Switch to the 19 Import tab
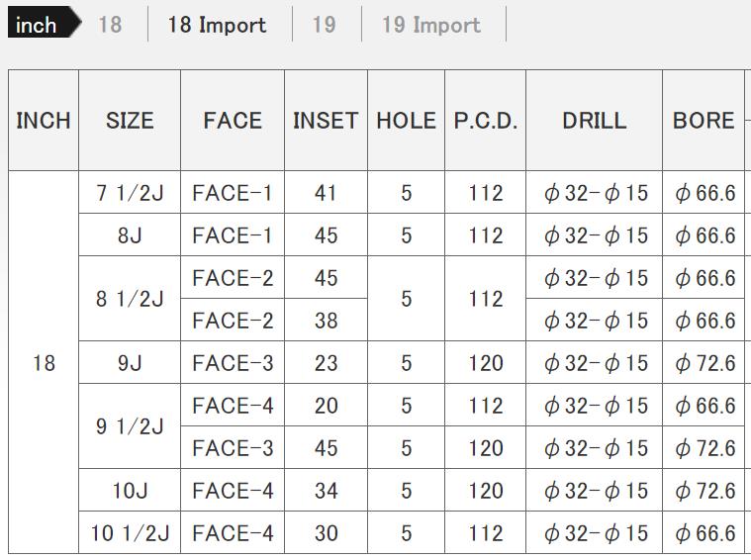This screenshot has width=751, height=560. [x=431, y=25]
